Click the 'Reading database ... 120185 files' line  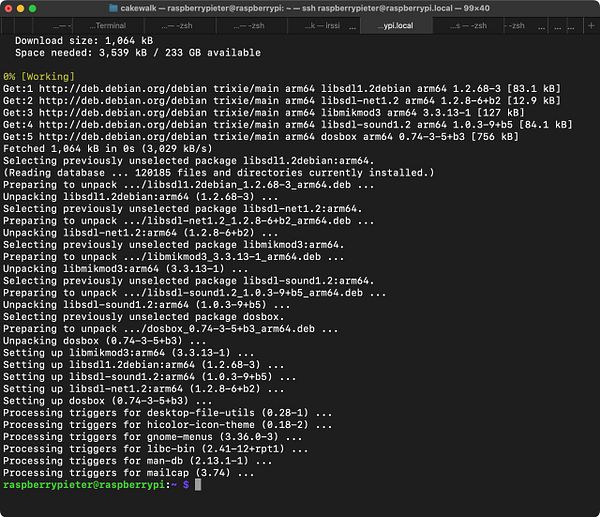coord(218,173)
